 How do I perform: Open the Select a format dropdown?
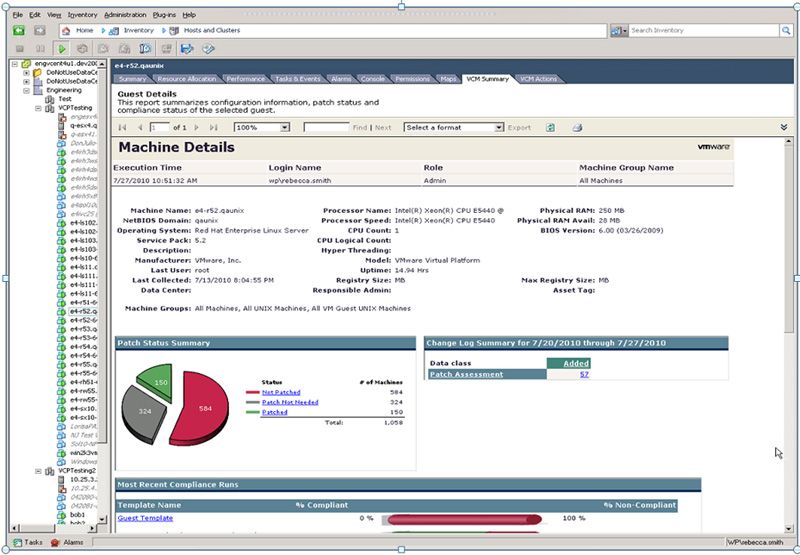point(498,128)
